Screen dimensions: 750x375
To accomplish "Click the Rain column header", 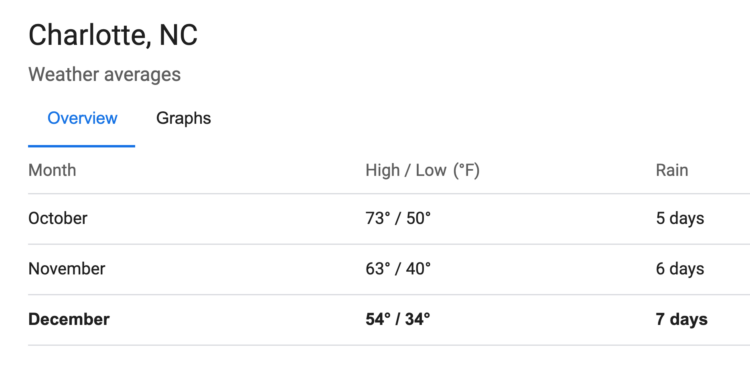I will coord(672,170).
